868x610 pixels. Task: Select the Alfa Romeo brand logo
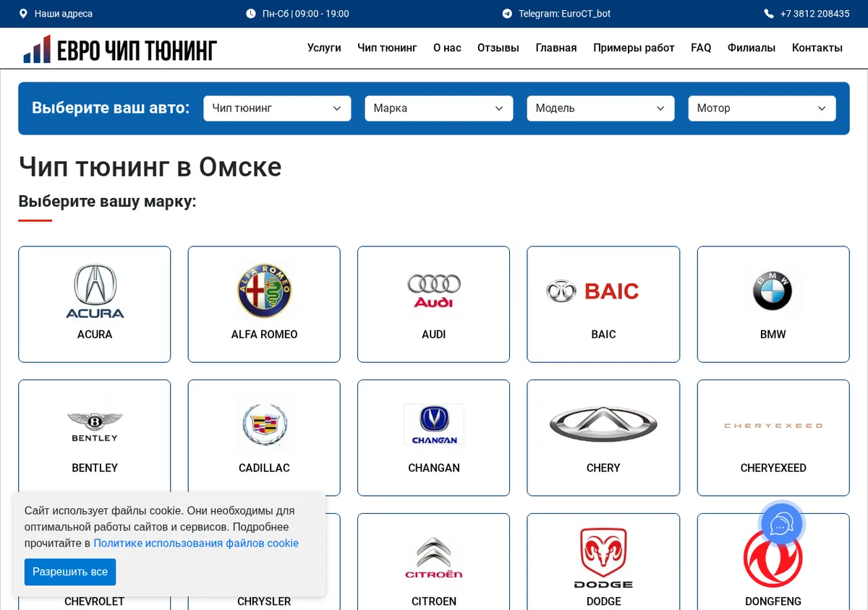[x=264, y=291]
